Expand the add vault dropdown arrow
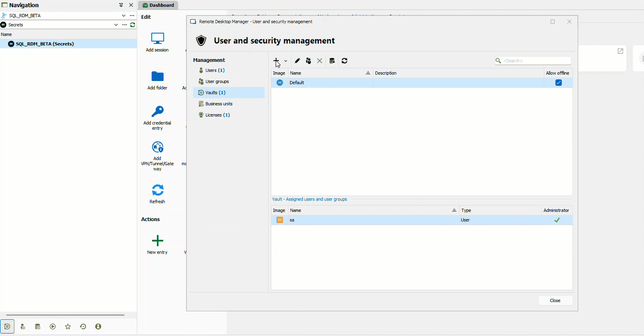Viewport: 644px width, 336px height. coord(286,61)
